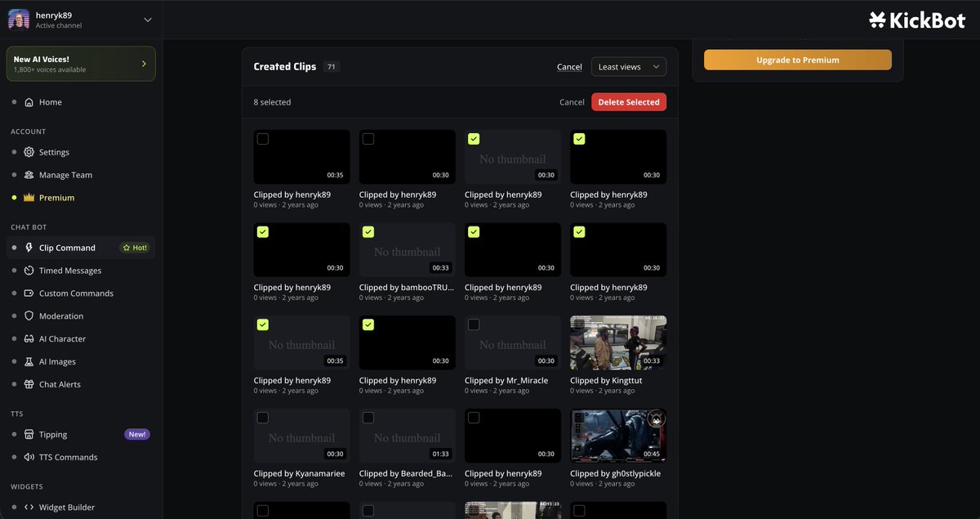Click the Hot! badge on Clip Command

tap(136, 248)
